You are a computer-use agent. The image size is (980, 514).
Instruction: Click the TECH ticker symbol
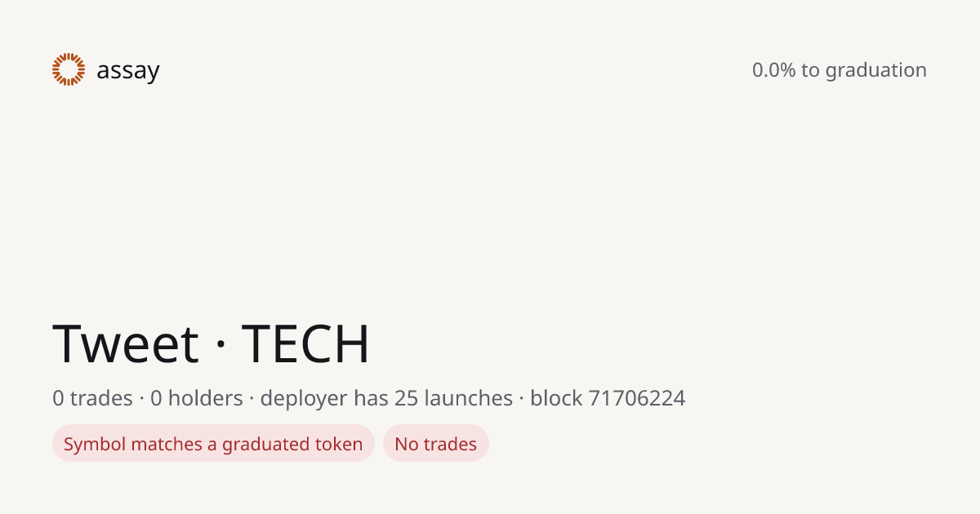tap(305, 343)
